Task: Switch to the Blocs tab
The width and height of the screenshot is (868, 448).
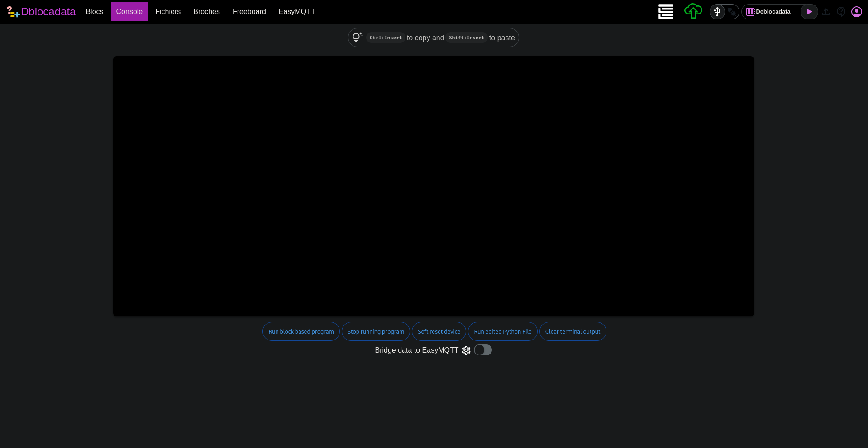Action: pyautogui.click(x=95, y=12)
